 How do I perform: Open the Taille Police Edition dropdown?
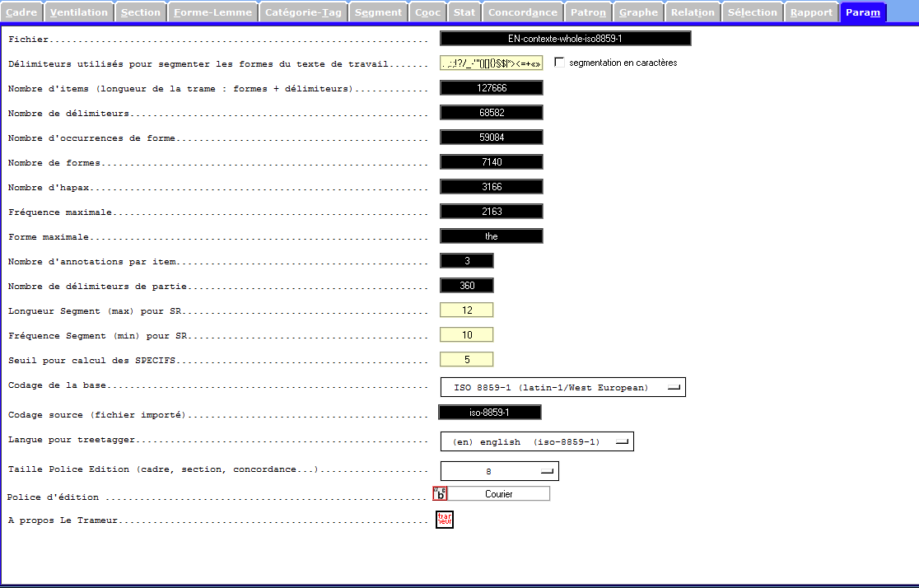[x=500, y=471]
